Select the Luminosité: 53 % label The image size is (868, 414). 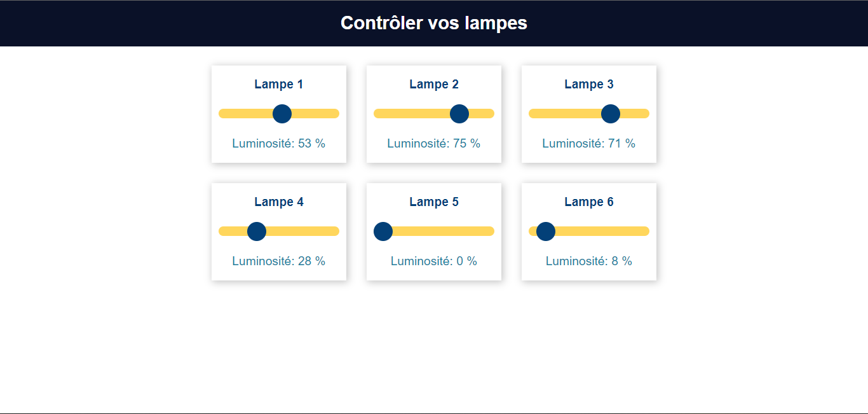pos(279,143)
